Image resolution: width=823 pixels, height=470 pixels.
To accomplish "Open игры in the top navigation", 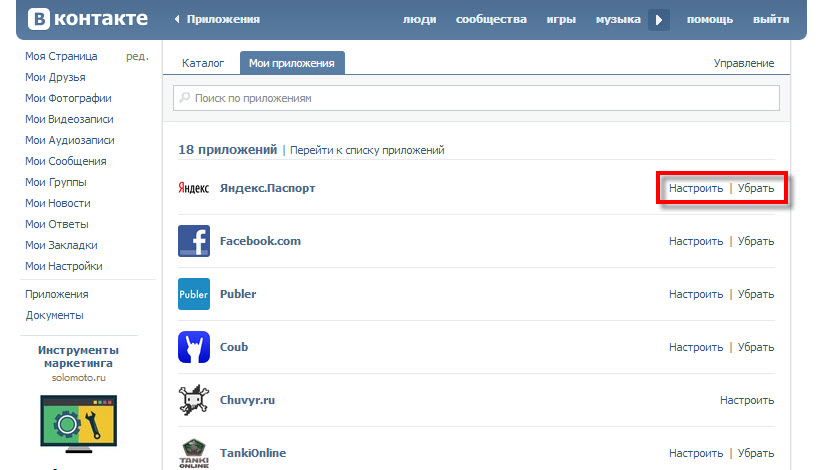I will coord(561,19).
